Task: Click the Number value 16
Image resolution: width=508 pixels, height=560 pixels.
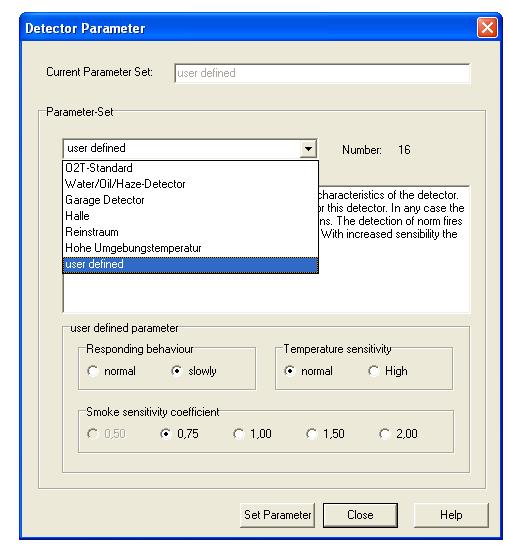Action: [404, 150]
